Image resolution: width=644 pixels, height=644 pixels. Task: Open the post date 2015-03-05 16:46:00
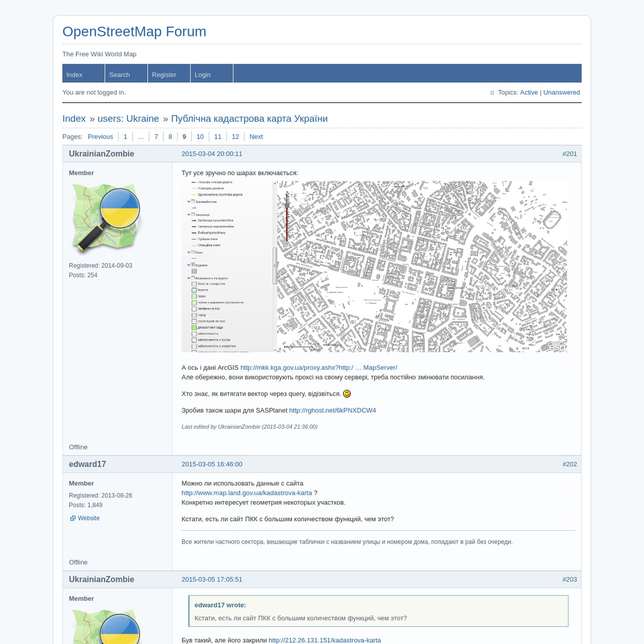(x=212, y=464)
